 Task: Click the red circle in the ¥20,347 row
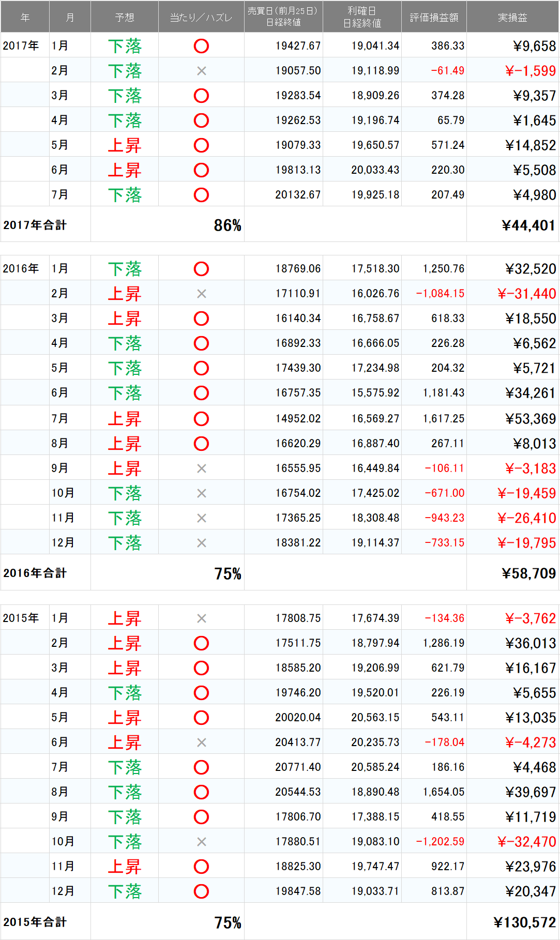tap(201, 891)
